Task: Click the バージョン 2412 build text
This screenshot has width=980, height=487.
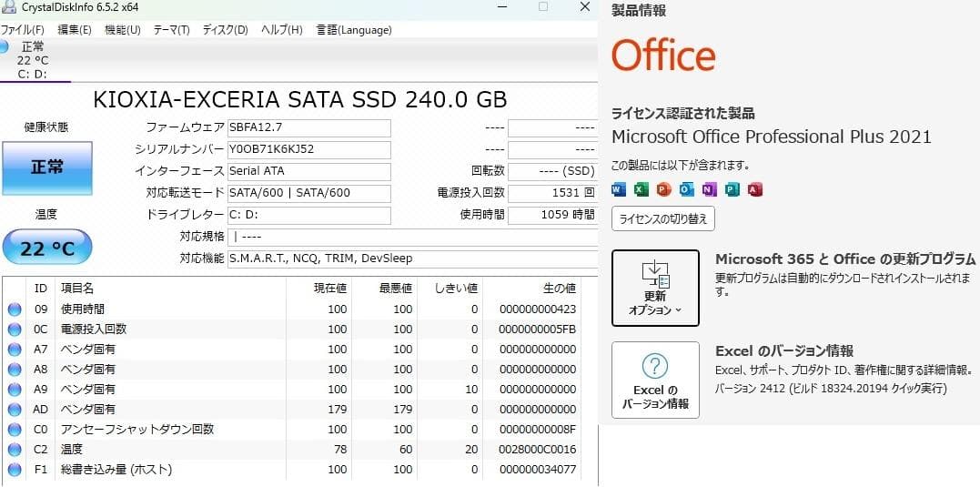Action: coord(831,389)
